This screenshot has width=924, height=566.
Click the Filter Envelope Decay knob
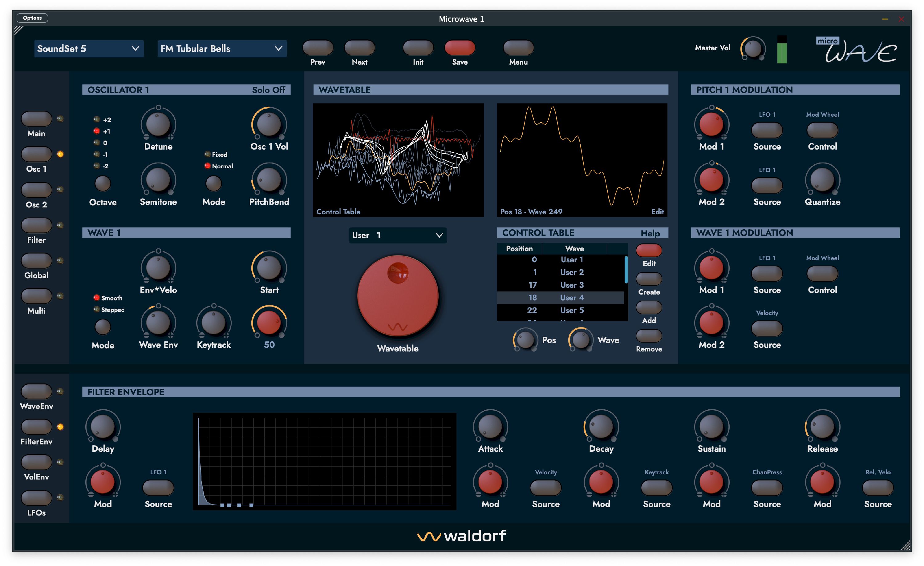pyautogui.click(x=601, y=427)
